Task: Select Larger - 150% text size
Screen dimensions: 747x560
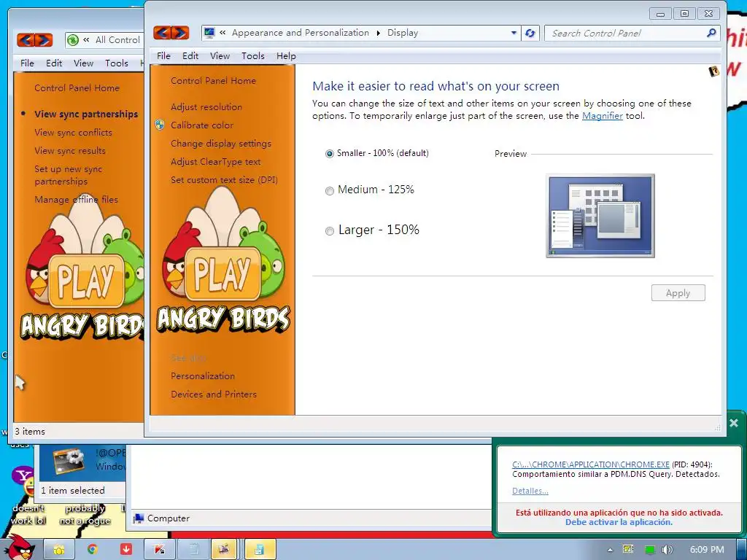Action: [x=329, y=231]
